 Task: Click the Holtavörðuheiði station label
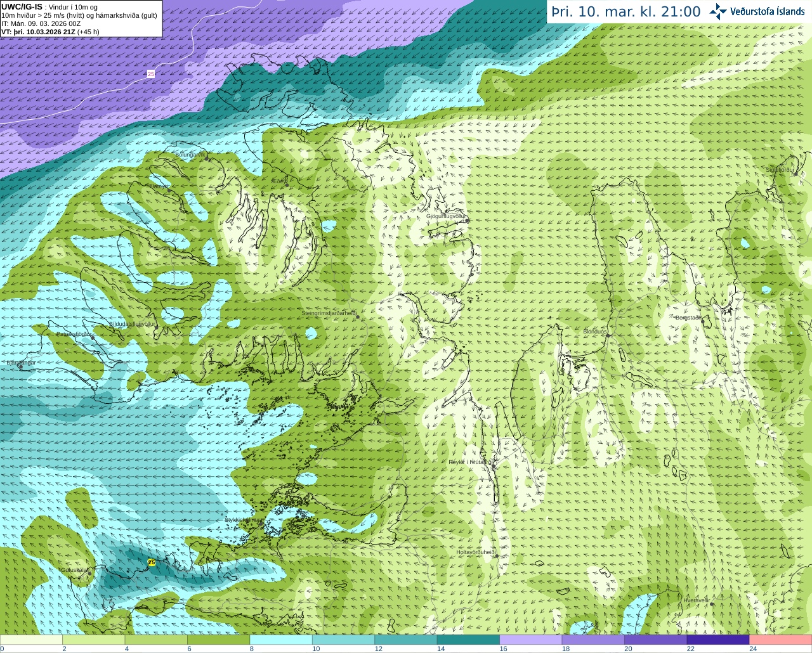(x=476, y=552)
